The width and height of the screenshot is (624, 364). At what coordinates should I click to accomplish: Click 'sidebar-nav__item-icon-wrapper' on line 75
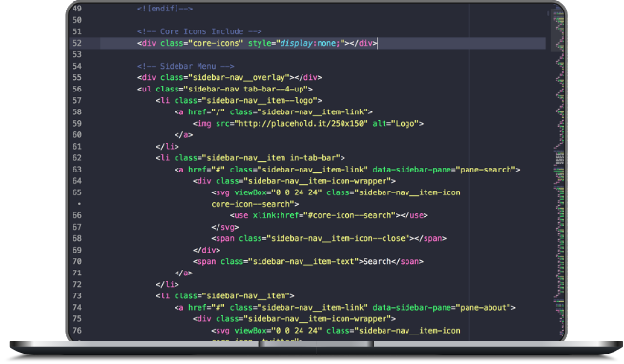click(x=317, y=319)
